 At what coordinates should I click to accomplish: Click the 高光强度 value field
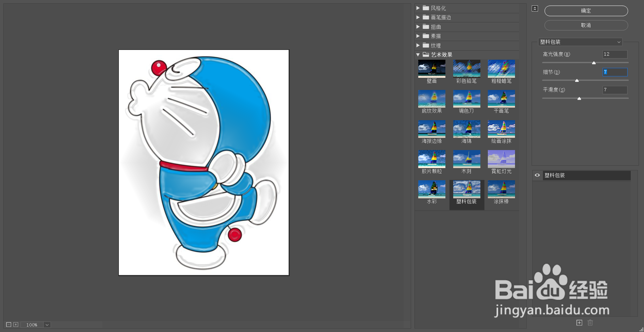click(615, 54)
